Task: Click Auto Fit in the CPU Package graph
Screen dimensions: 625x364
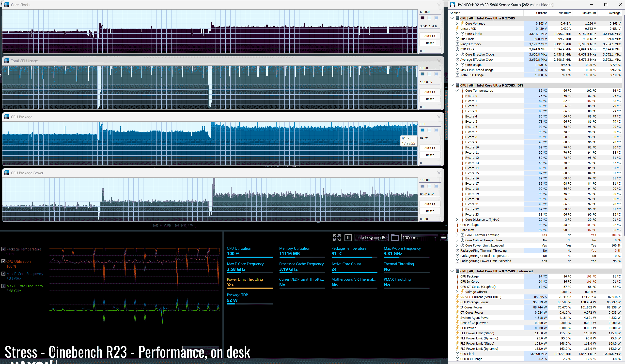Action: 430,148
